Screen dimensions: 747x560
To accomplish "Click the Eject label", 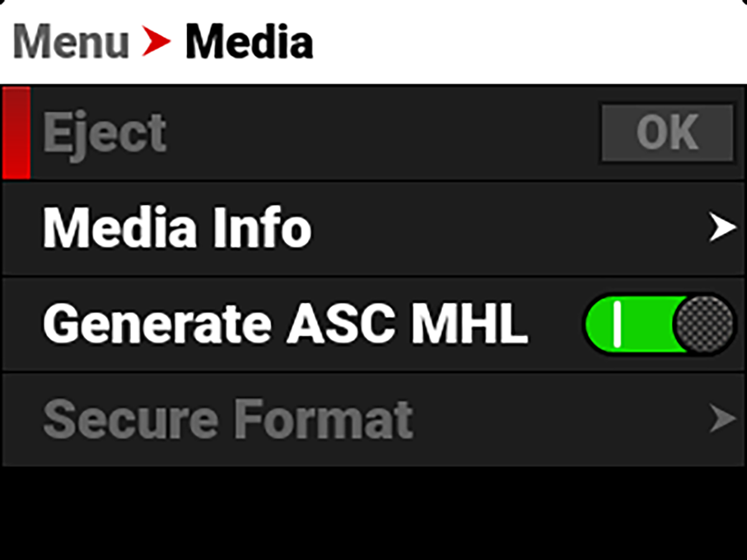I will [x=104, y=133].
